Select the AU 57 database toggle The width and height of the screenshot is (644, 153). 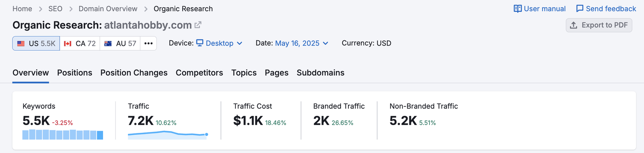point(120,43)
